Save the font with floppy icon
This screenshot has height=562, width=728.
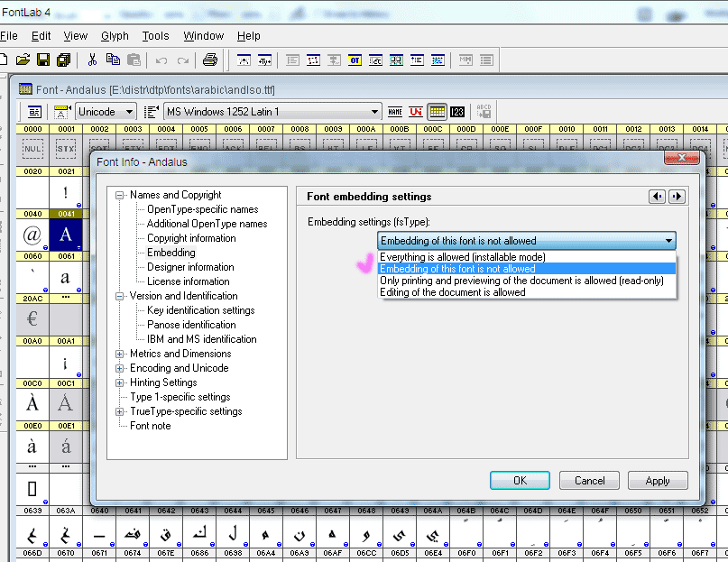tap(43, 60)
